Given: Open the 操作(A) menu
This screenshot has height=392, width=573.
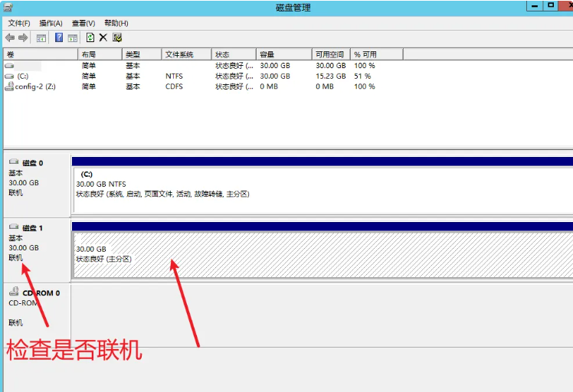Looking at the screenshot, I should pyautogui.click(x=51, y=23).
